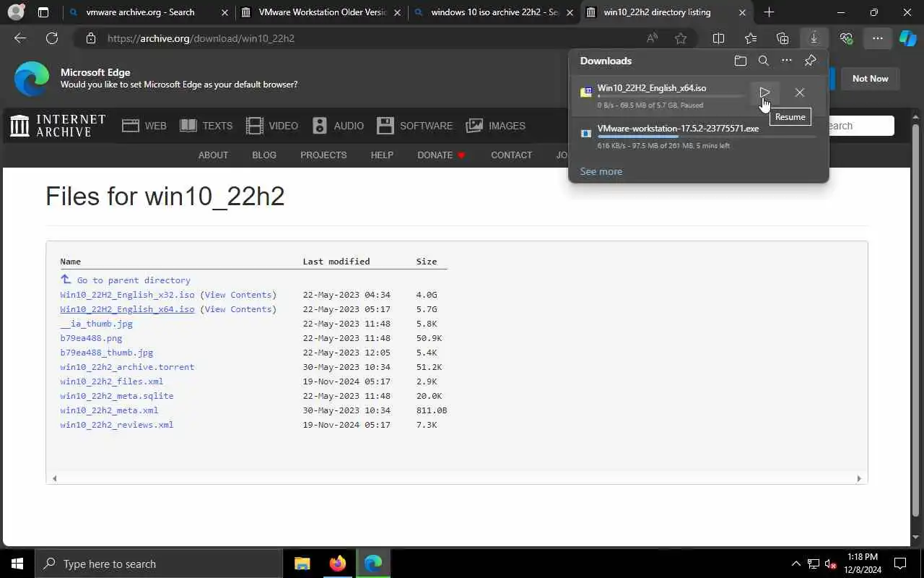The width and height of the screenshot is (924, 578).
Task: Cancel the Win10_22H2_English_x64.iso download
Action: point(799,92)
